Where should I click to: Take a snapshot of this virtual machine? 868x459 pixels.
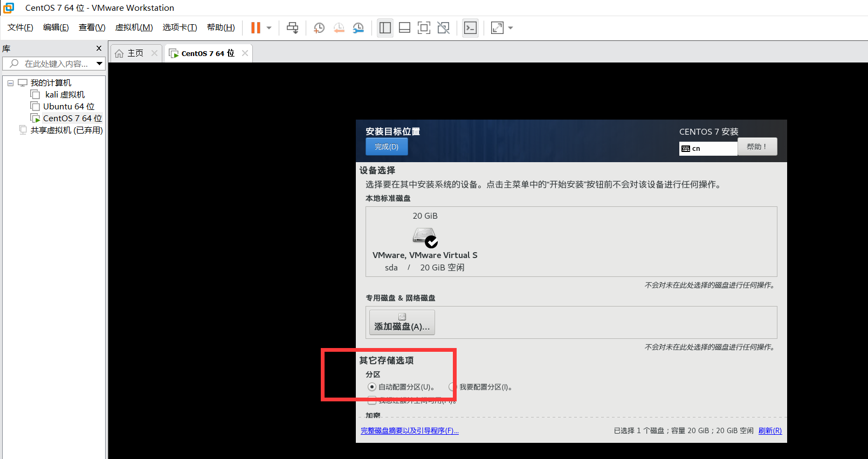point(319,28)
